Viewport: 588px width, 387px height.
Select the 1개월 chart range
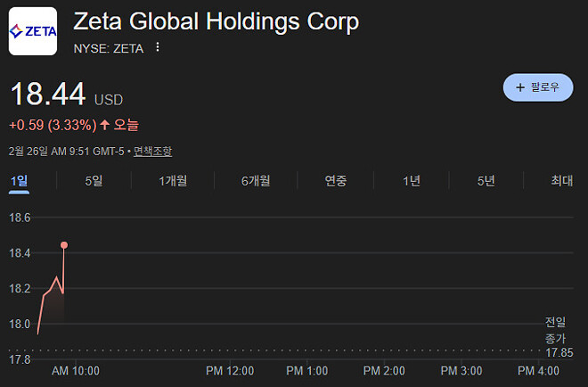click(x=173, y=181)
